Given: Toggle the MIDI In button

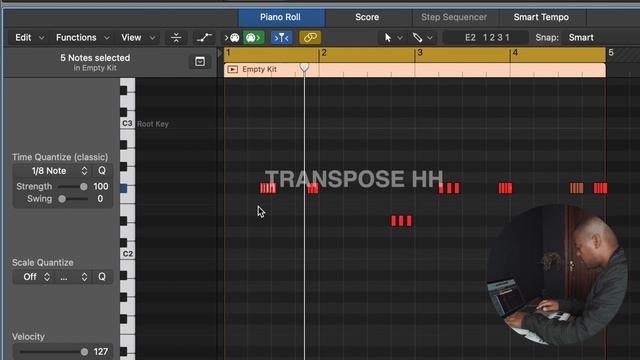Looking at the screenshot, I should click(x=232, y=38).
